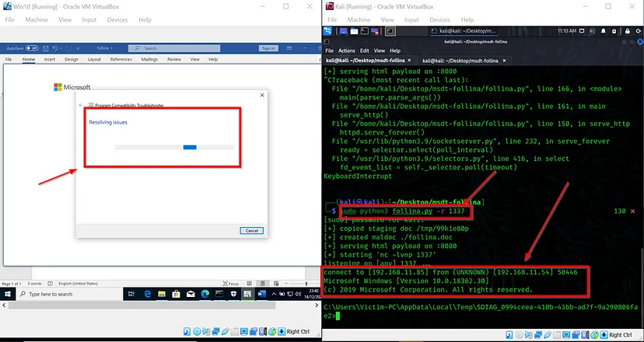
Task: Click the back arrow in Program Compatibility Troubleshooter
Action: 82,103
